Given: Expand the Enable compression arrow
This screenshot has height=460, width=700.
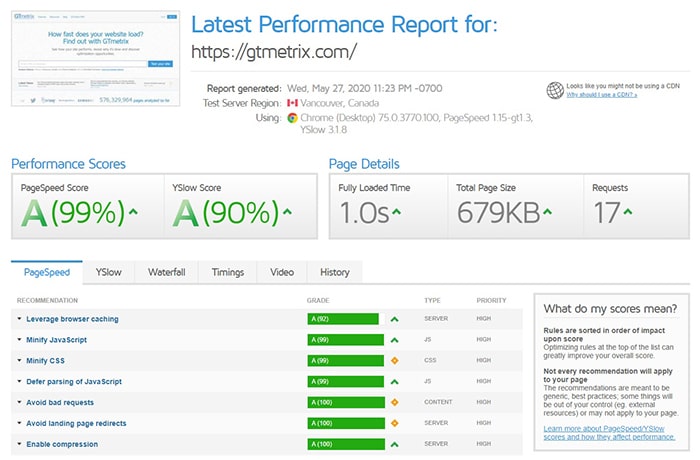Looking at the screenshot, I should point(19,444).
